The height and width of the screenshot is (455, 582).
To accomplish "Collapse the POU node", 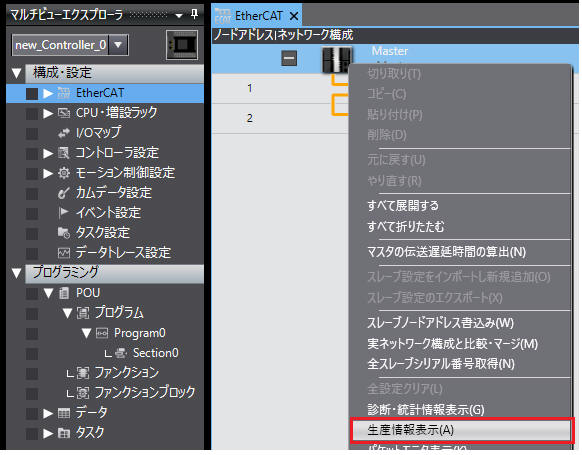I will pos(48,294).
